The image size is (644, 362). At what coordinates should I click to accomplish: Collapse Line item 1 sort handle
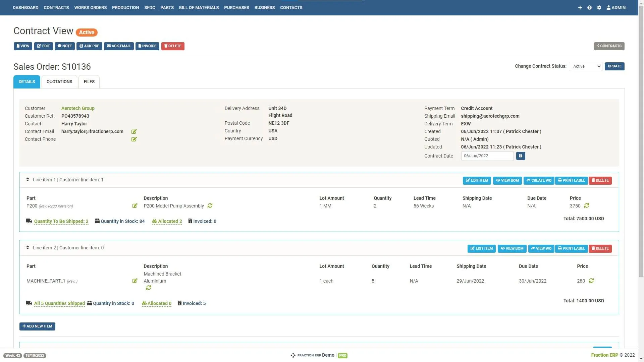28,180
